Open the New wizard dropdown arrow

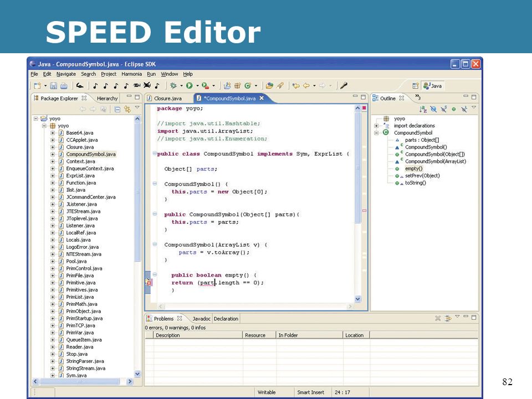pos(45,86)
